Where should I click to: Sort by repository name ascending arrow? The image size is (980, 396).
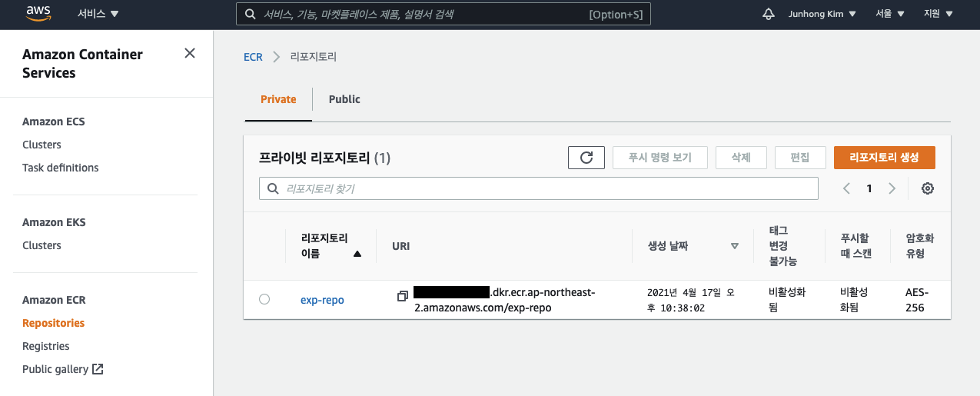click(357, 254)
